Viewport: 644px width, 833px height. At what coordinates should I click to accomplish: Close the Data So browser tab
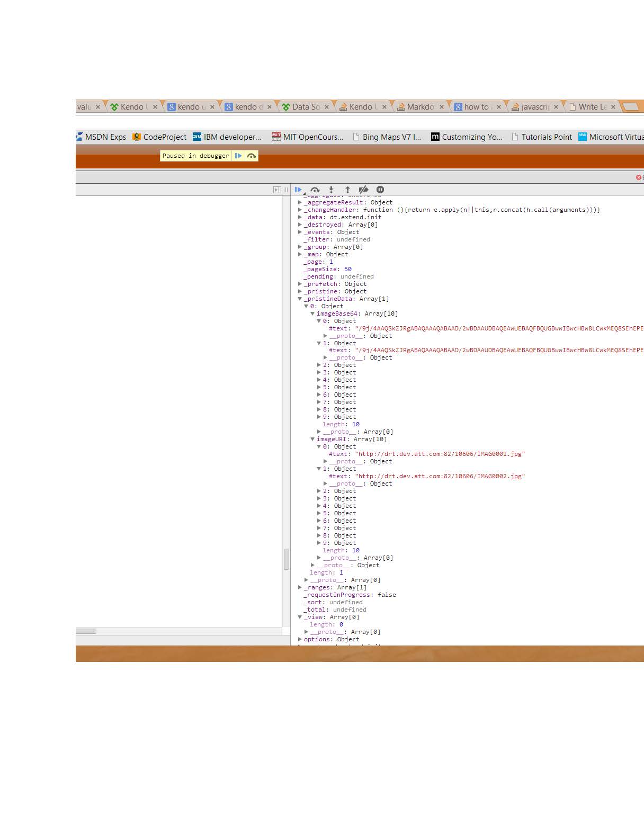pos(327,106)
